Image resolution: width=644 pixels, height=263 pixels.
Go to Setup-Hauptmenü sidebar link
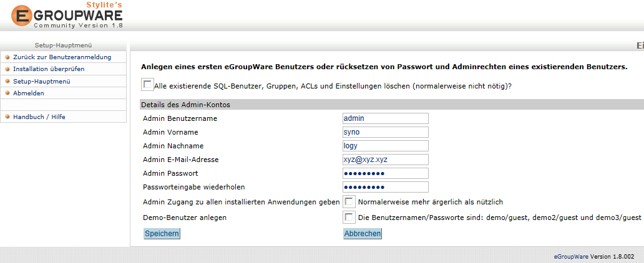pyautogui.click(x=41, y=81)
